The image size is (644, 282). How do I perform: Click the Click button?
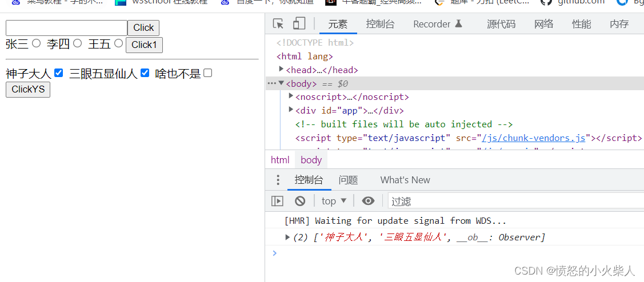(x=143, y=28)
